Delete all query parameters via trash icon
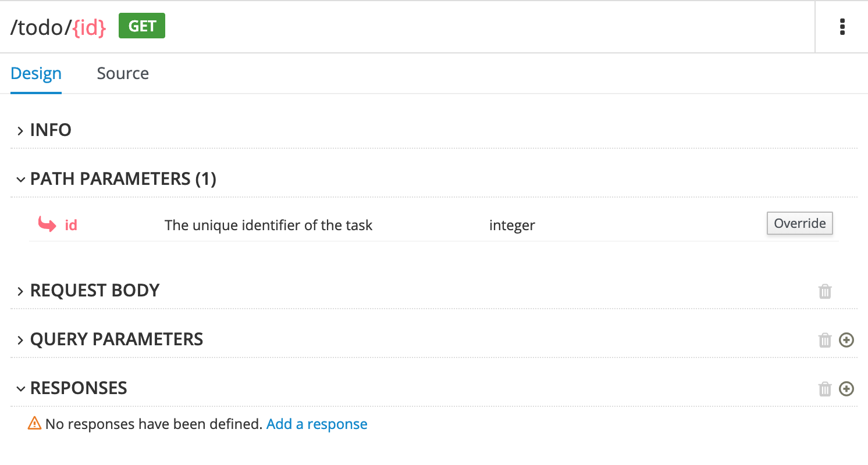The width and height of the screenshot is (868, 465). [825, 340]
